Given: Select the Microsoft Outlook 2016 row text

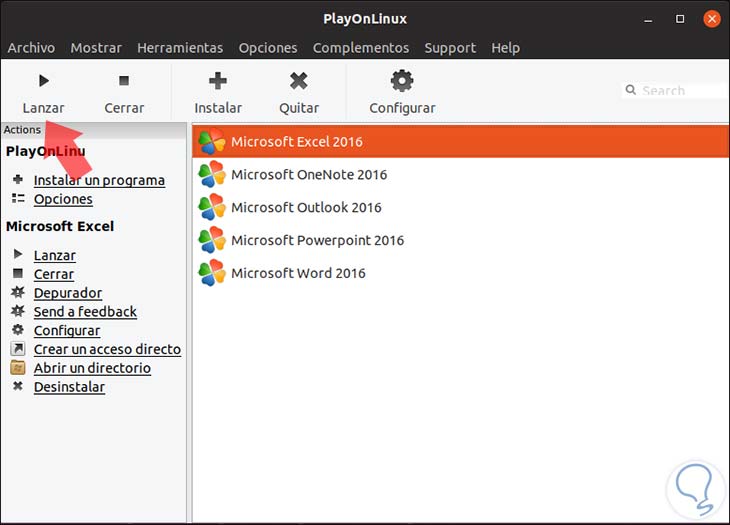Looking at the screenshot, I should 306,207.
